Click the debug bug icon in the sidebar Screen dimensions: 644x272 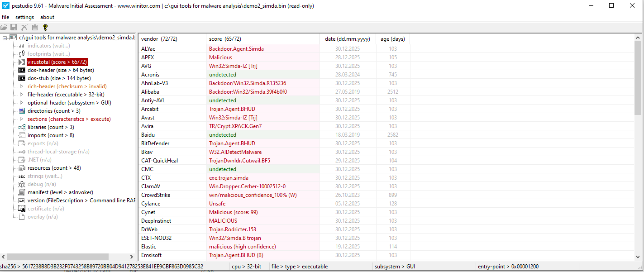click(x=21, y=184)
